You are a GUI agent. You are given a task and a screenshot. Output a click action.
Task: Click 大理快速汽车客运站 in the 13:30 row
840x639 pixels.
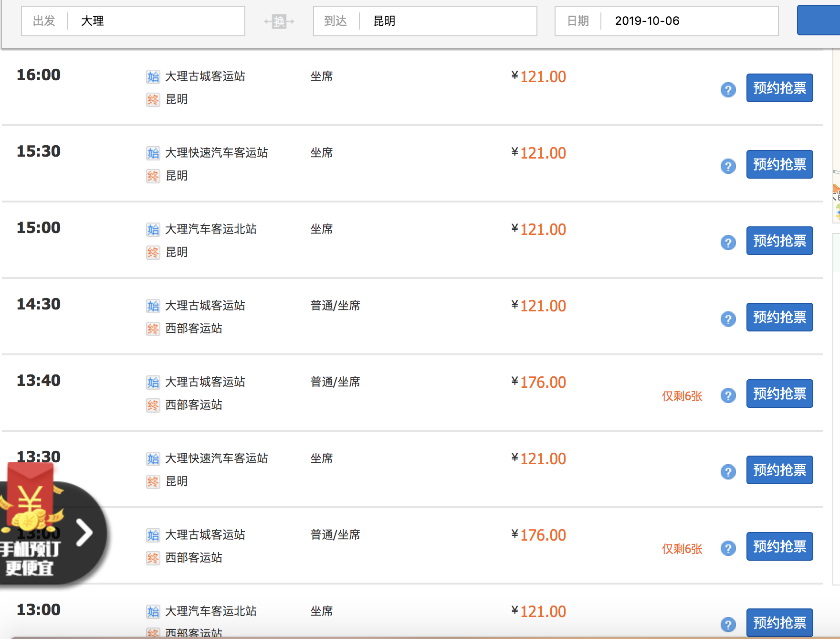pyautogui.click(x=217, y=458)
